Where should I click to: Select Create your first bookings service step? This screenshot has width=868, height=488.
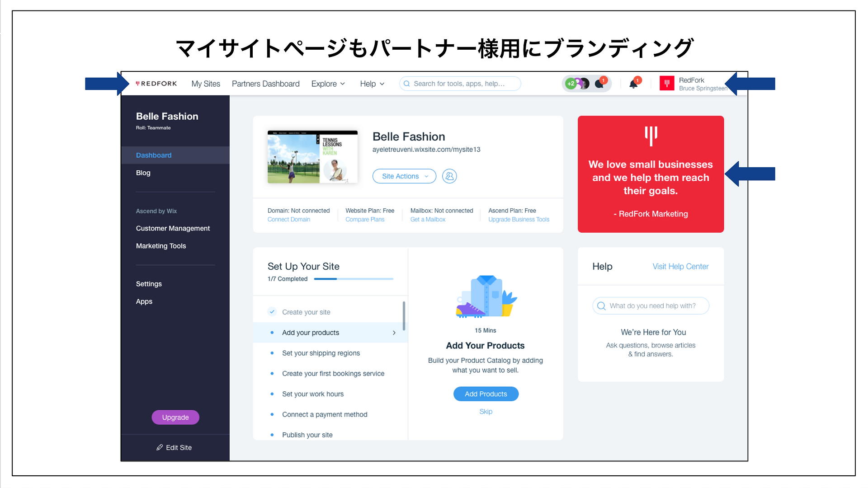click(x=330, y=374)
